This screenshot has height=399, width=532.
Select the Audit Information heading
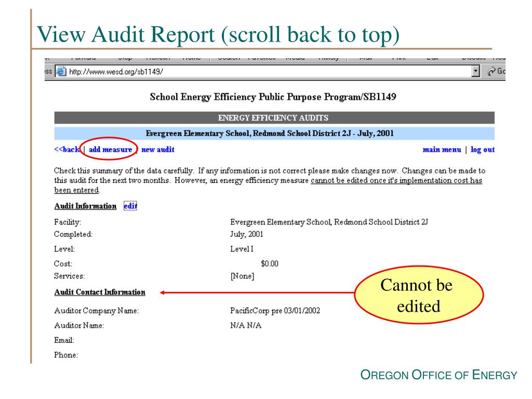(85, 206)
